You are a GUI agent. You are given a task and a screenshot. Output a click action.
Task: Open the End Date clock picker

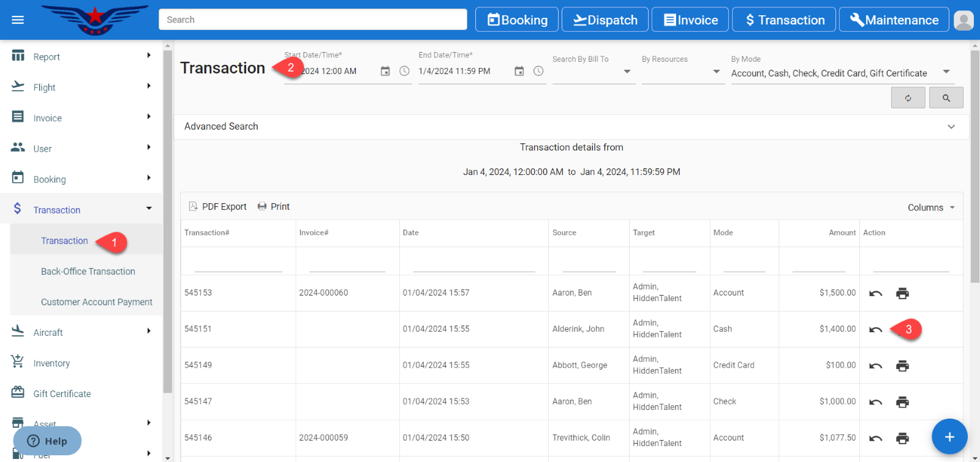pyautogui.click(x=538, y=71)
